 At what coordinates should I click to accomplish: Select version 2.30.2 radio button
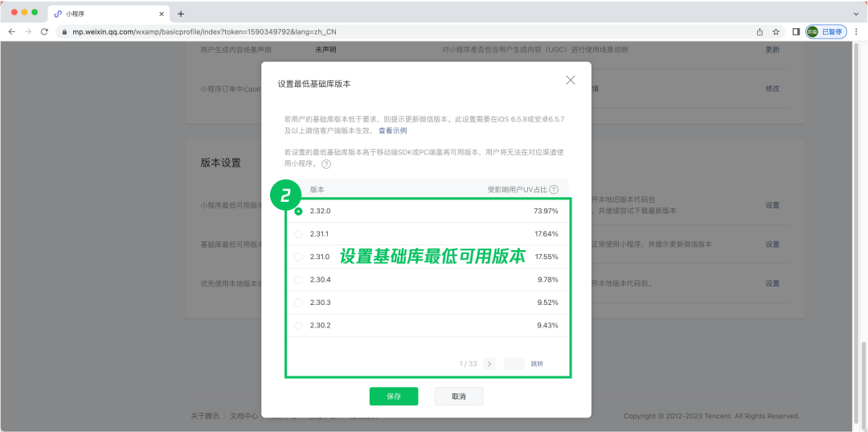coord(298,326)
